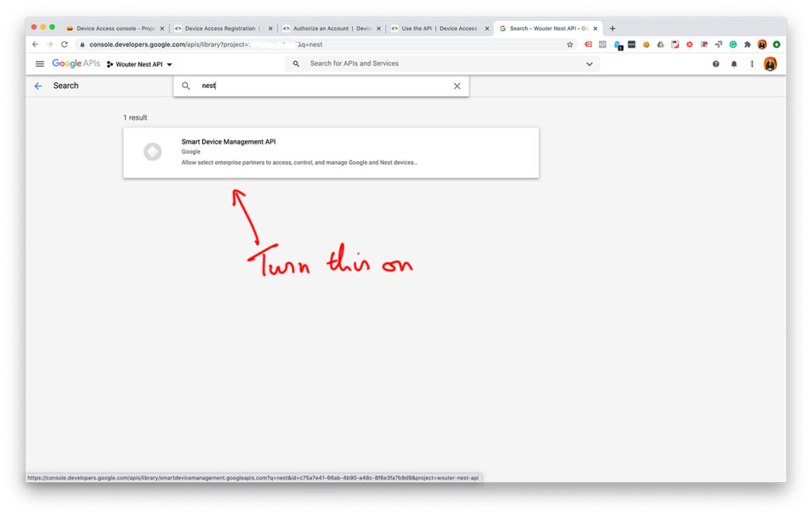Clear the 'nest' search query
The image size is (812, 516).
pyautogui.click(x=457, y=86)
